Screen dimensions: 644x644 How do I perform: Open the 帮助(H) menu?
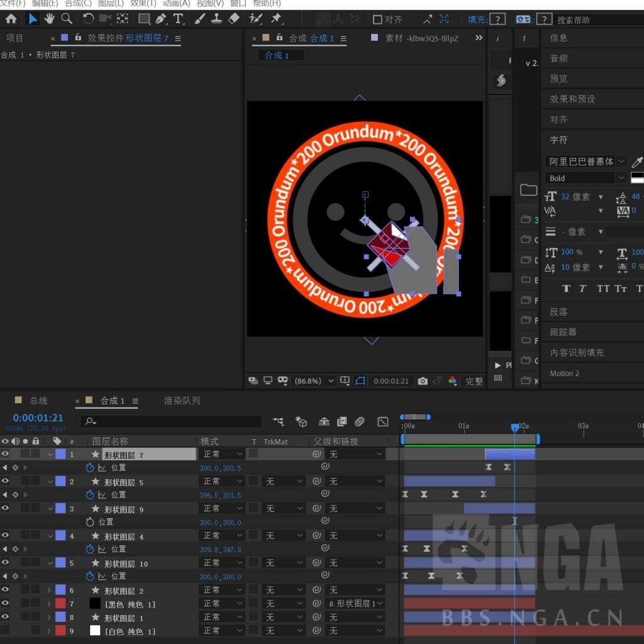267,4
